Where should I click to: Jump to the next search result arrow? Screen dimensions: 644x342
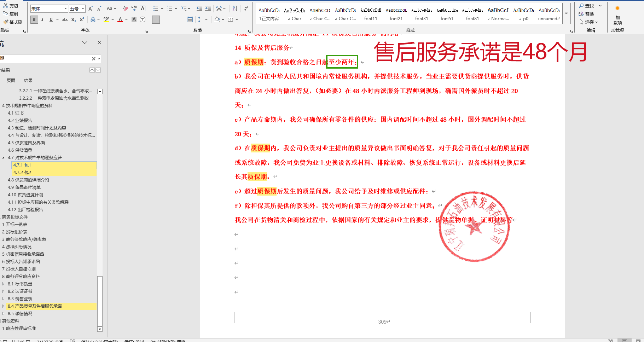click(98, 70)
